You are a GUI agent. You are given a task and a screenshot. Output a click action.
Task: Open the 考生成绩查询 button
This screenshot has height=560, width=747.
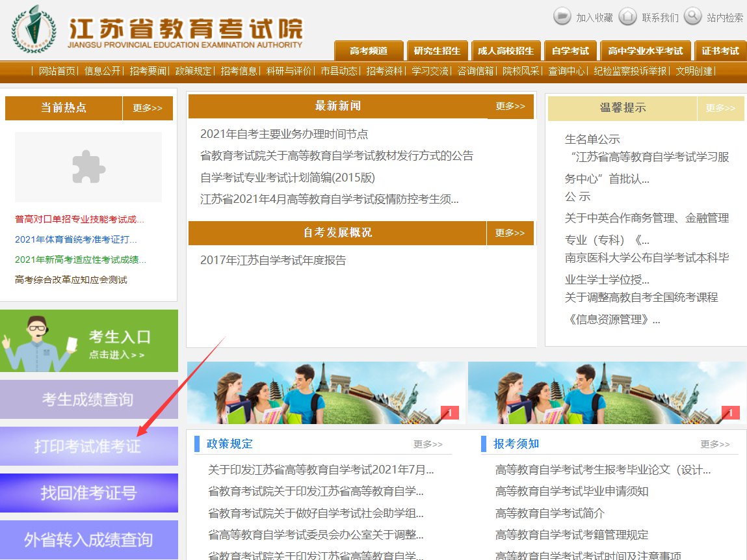(x=88, y=399)
